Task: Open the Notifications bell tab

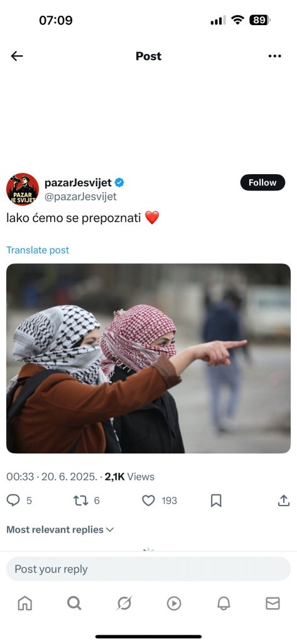Action: click(223, 603)
